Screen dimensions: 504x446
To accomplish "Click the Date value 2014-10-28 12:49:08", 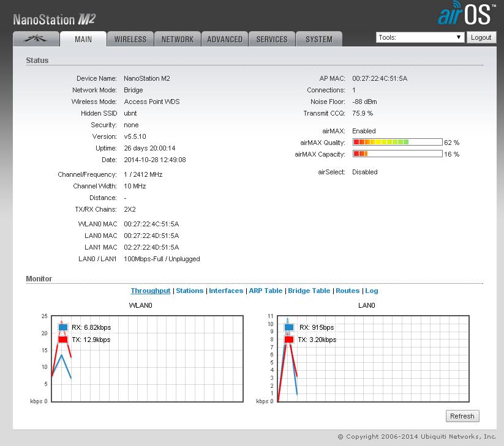I will coord(154,160).
